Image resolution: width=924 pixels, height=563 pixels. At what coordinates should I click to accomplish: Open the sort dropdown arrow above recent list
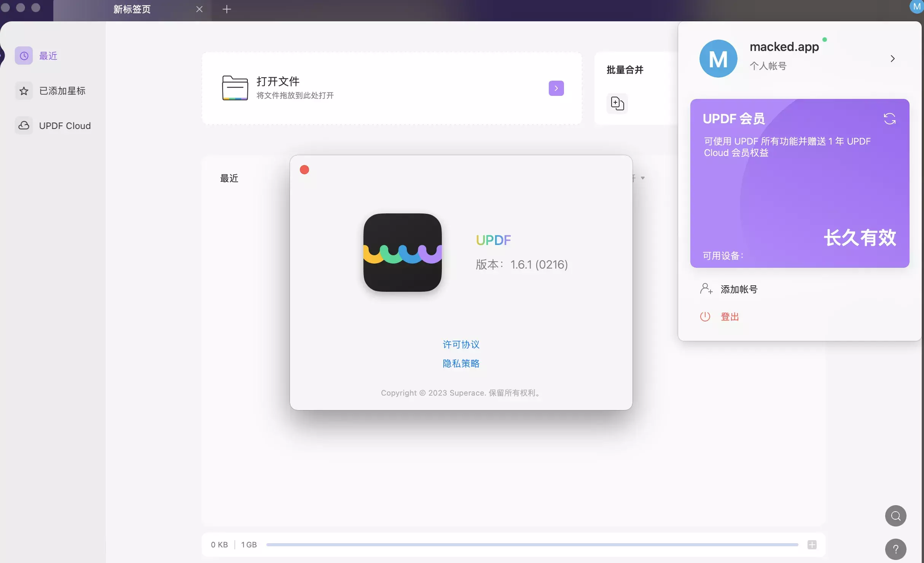642,178
